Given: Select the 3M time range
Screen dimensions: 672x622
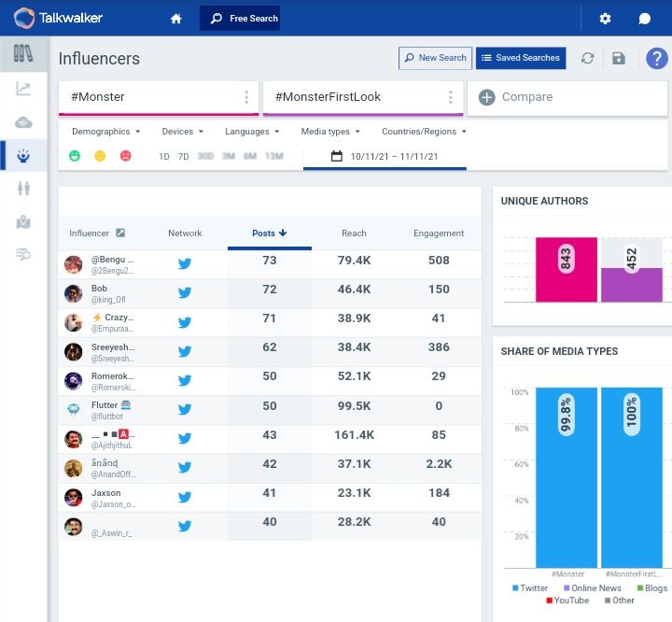Looking at the screenshot, I should click(229, 156).
